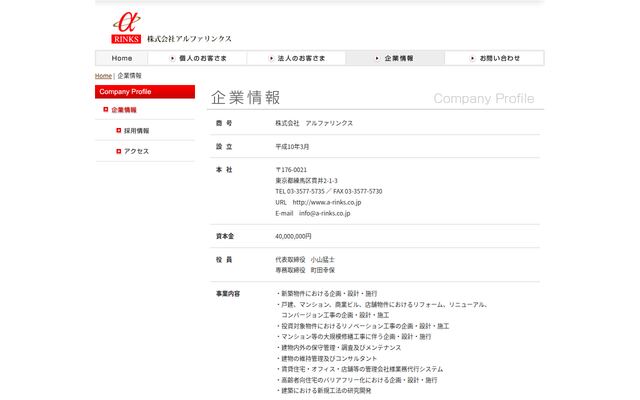Click the arrow icon before 法人のお客さま
The image size is (640, 400).
pos(271,58)
